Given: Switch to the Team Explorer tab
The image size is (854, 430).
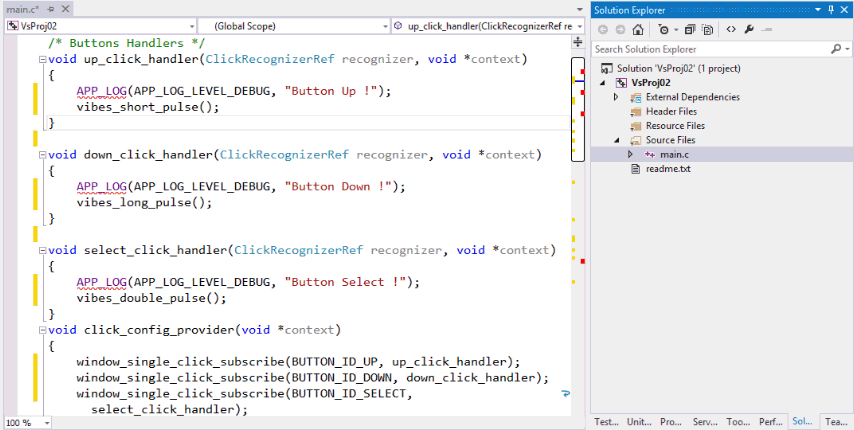Looking at the screenshot, I should pyautogui.click(x=836, y=422).
